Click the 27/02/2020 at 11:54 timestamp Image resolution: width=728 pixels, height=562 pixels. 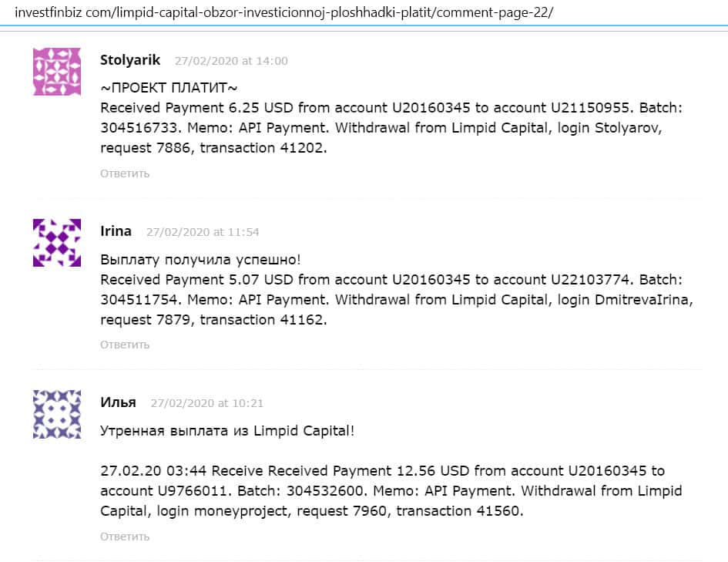(x=203, y=232)
